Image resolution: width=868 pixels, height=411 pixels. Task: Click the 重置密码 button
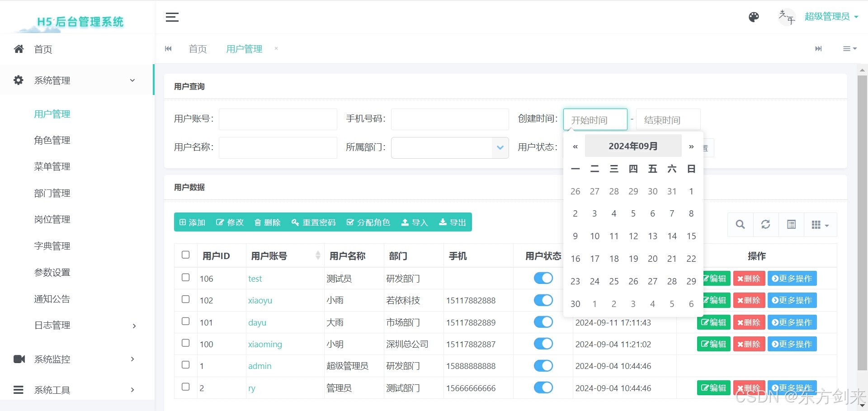click(314, 222)
